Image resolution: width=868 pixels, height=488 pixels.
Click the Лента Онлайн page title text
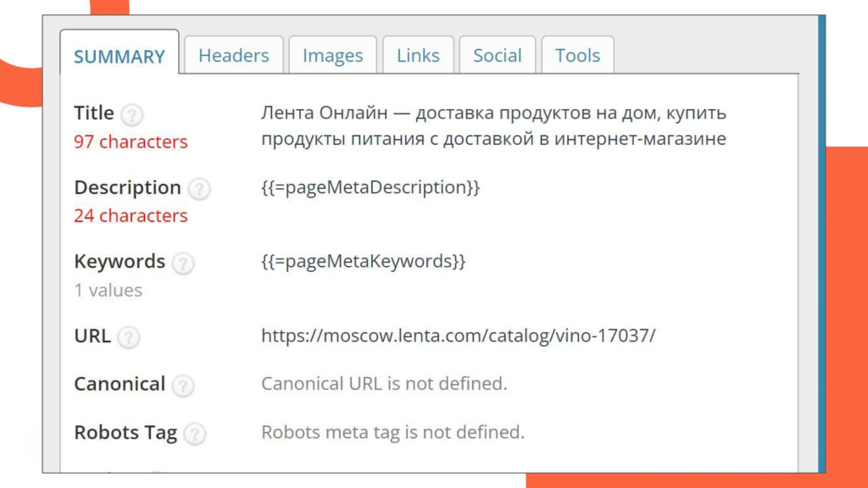point(494,125)
